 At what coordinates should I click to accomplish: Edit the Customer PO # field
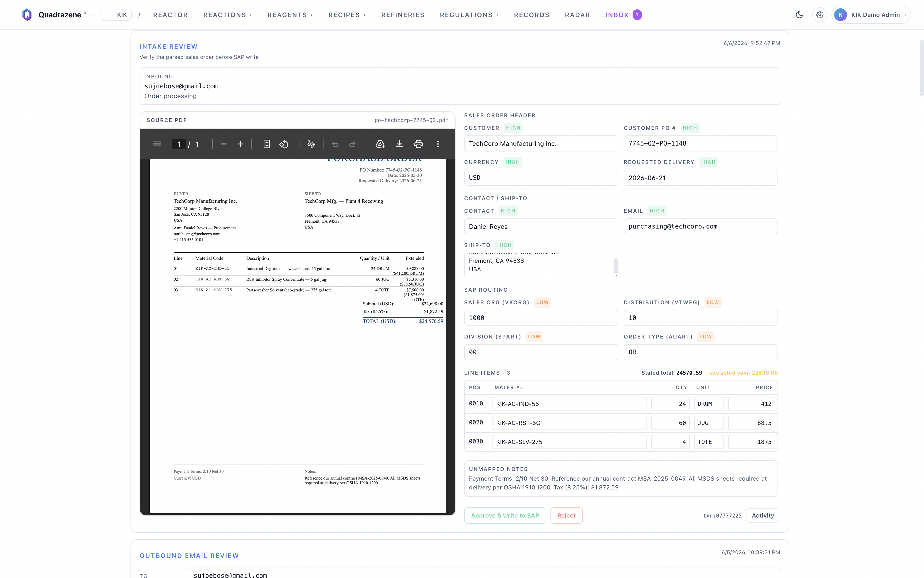700,143
